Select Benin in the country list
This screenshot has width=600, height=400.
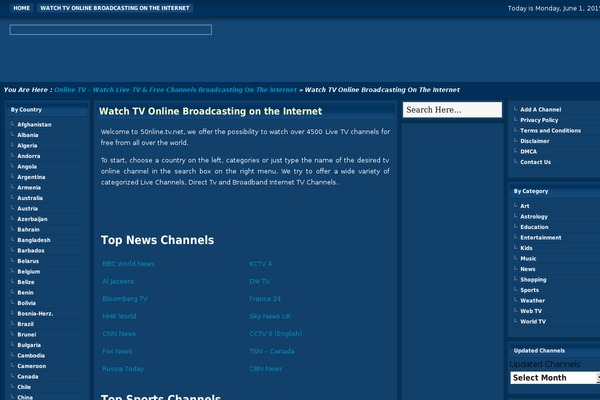coord(25,293)
